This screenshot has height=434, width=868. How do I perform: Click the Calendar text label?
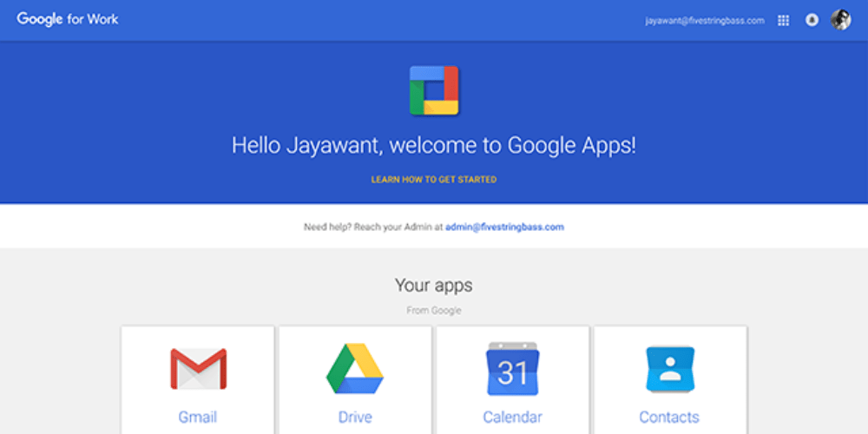pyautogui.click(x=512, y=417)
